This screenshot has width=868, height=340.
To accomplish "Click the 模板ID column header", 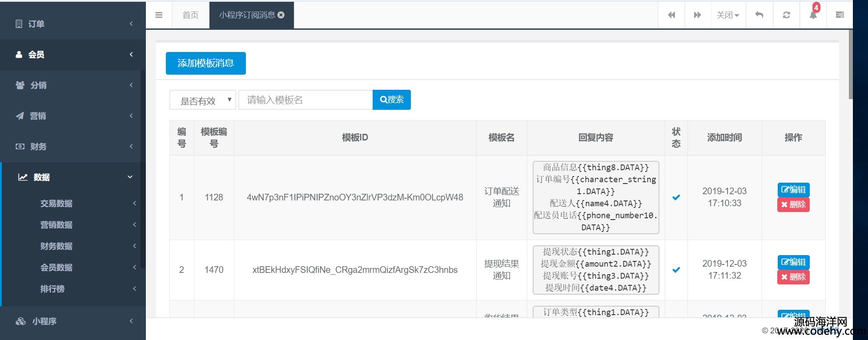I will pyautogui.click(x=355, y=138).
